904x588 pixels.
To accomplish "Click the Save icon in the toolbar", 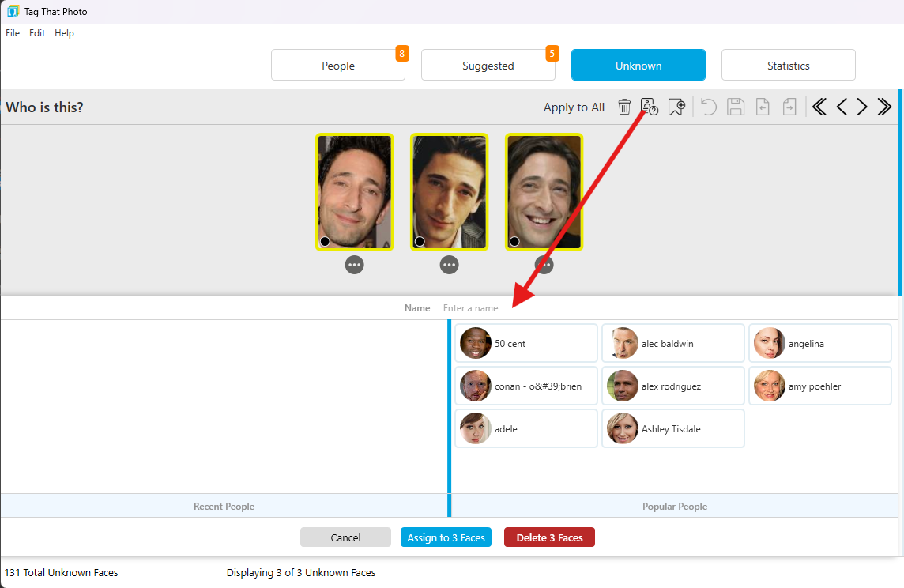I will [x=736, y=107].
